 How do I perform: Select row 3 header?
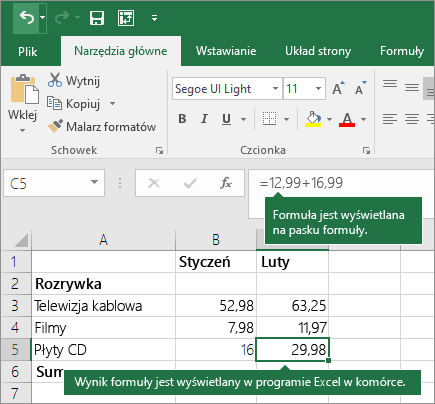[15, 306]
